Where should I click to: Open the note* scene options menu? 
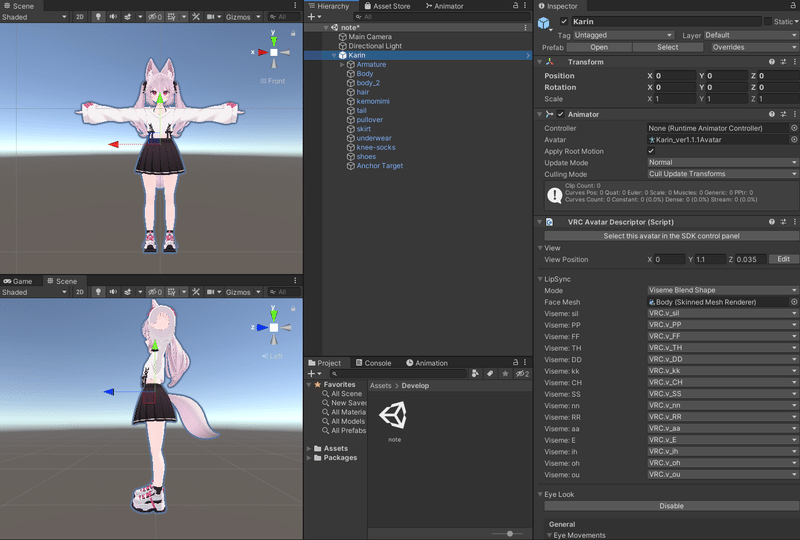pyautogui.click(x=526, y=28)
